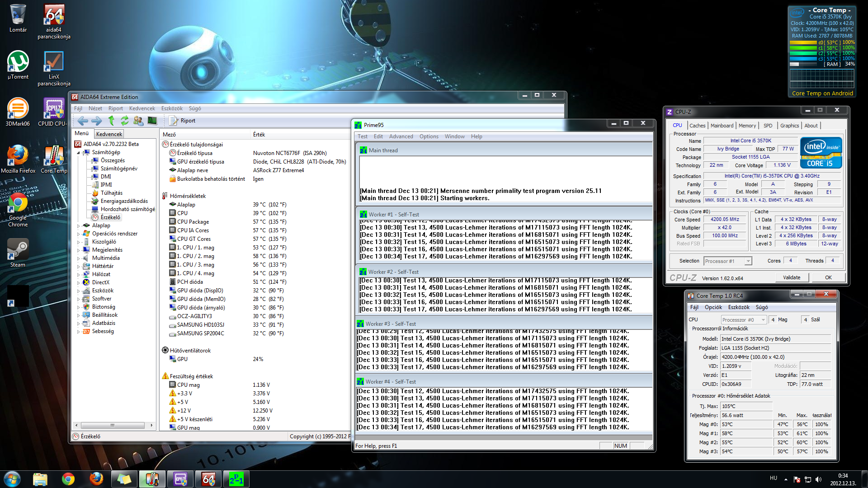Screen dimensions: 868x488
Task: Open the Opciók menu in Core Temp
Action: pyautogui.click(x=713, y=307)
